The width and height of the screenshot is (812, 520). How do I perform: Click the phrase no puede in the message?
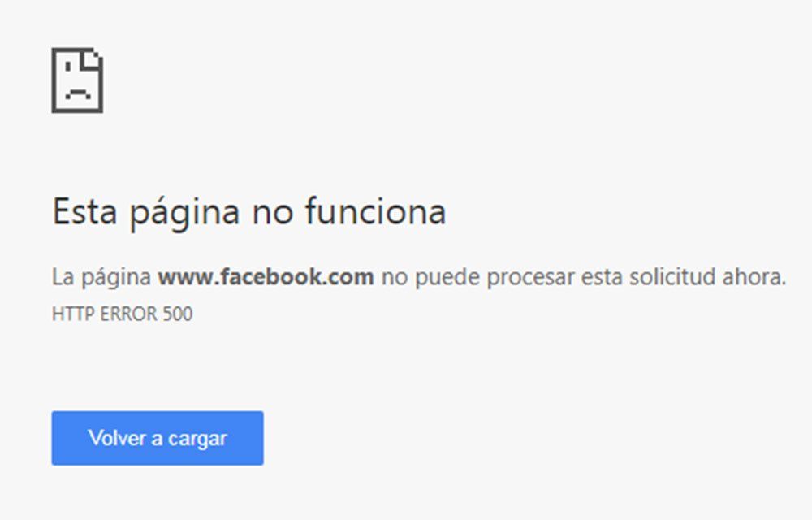click(430, 278)
